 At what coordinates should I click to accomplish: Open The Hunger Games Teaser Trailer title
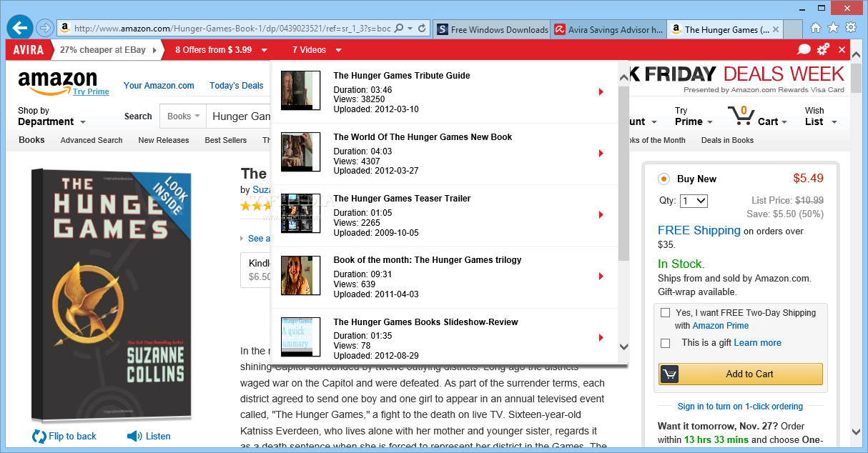coord(403,199)
